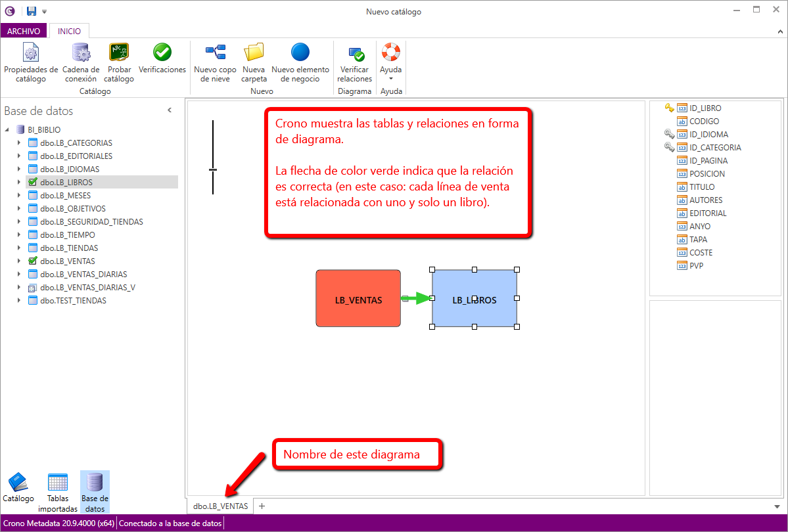Collapse the Base de datos side panel
Image resolution: width=788 pixels, height=532 pixels.
pyautogui.click(x=170, y=110)
